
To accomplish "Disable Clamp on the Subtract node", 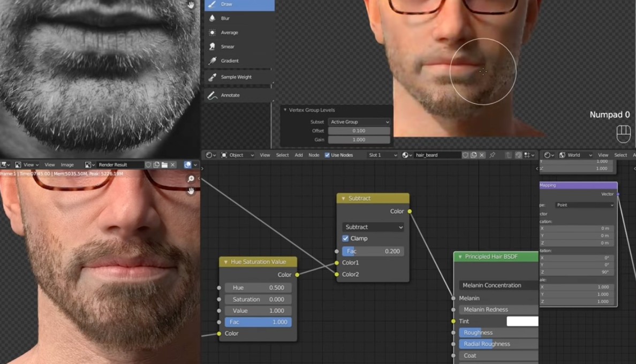I will click(345, 238).
